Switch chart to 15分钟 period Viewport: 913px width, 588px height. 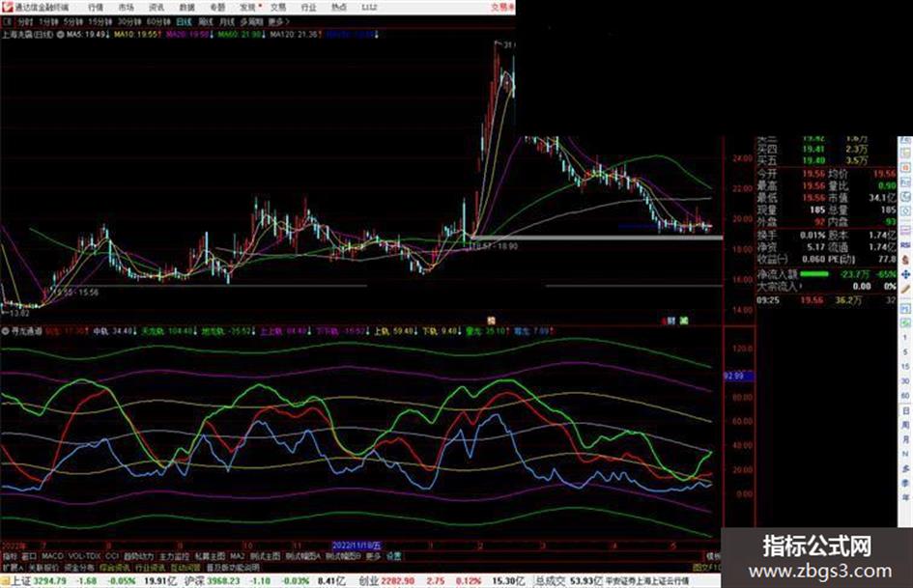coord(100,22)
